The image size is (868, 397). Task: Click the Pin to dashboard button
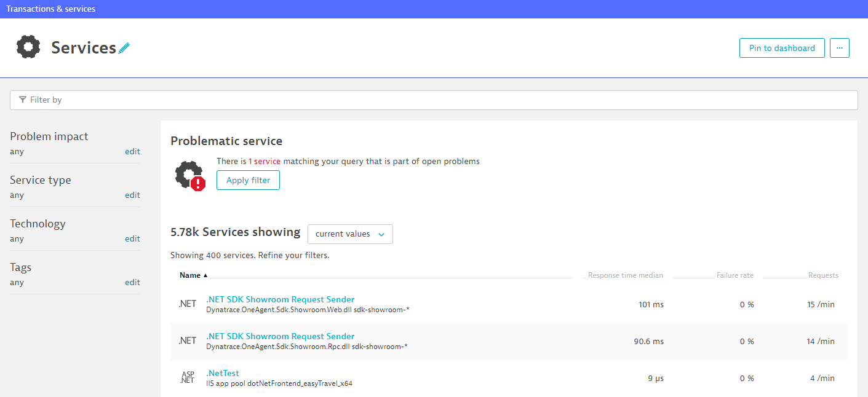click(782, 48)
